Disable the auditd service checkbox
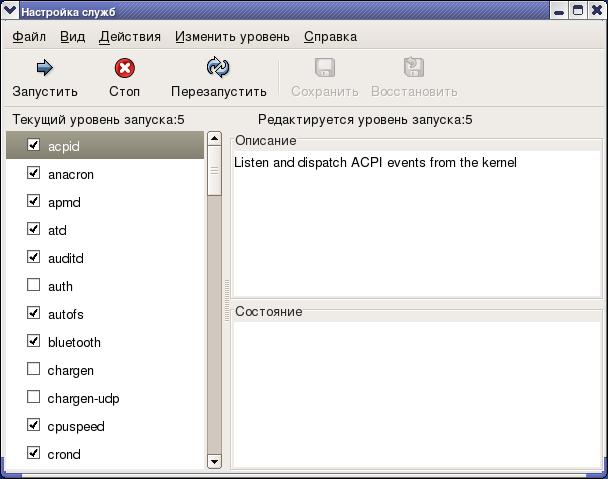Image resolution: width=608 pixels, height=479 pixels. point(33,256)
